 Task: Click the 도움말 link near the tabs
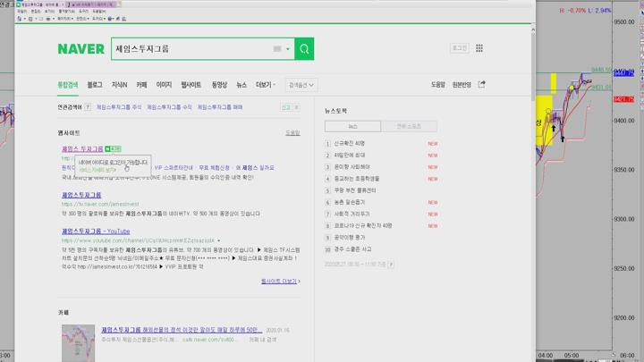coord(437,85)
